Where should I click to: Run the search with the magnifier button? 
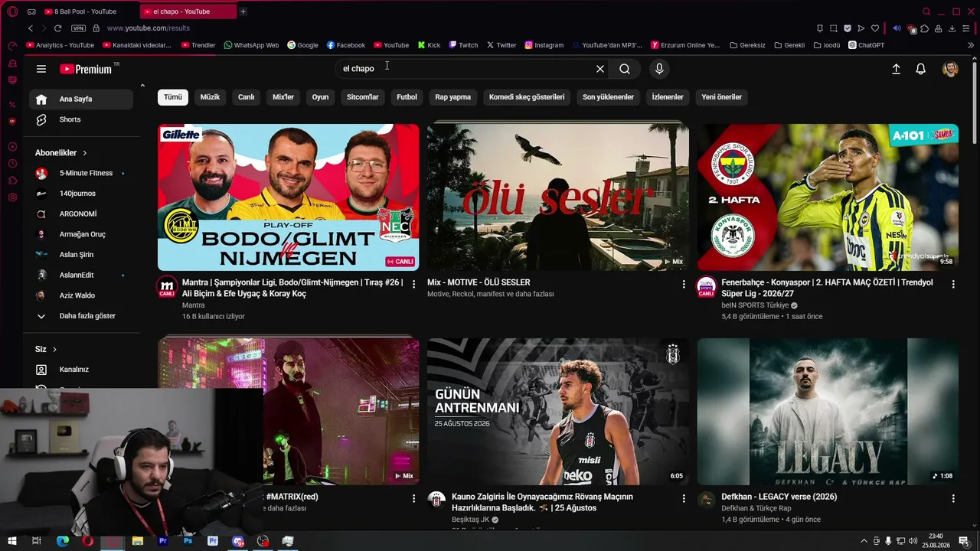[625, 69]
